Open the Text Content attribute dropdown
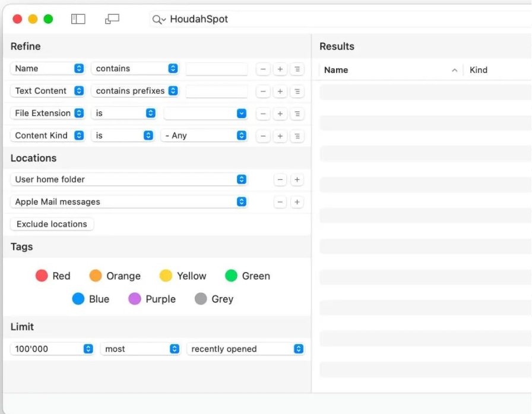 pos(47,91)
